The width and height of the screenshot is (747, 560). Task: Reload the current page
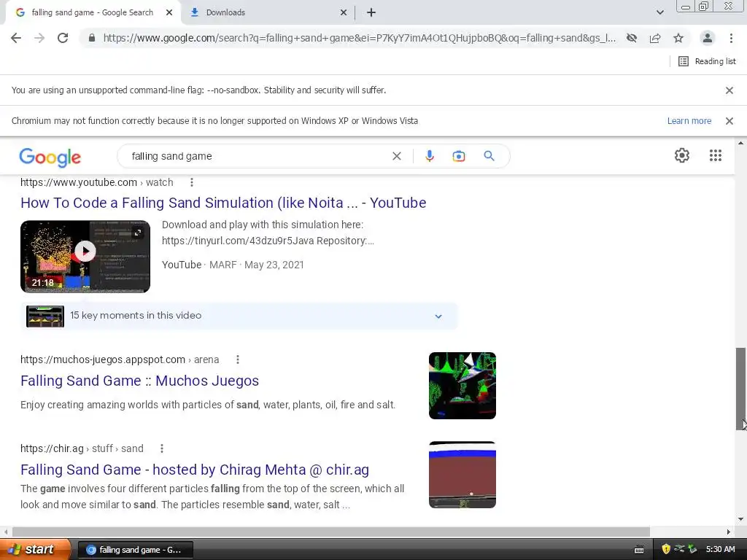click(63, 38)
